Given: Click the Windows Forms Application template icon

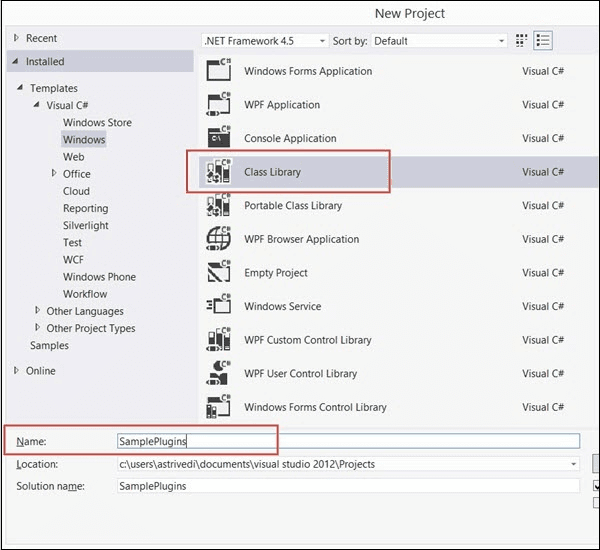Looking at the screenshot, I should coord(218,71).
